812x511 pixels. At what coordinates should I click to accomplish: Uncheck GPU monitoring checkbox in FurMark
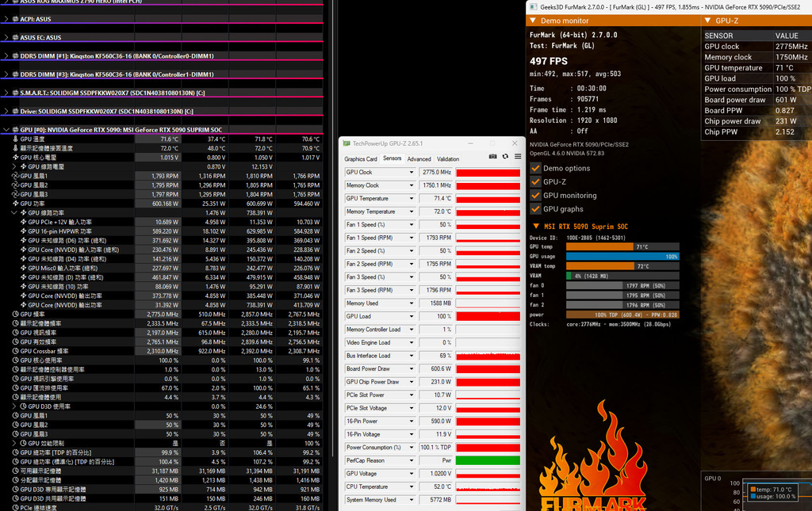(535, 196)
